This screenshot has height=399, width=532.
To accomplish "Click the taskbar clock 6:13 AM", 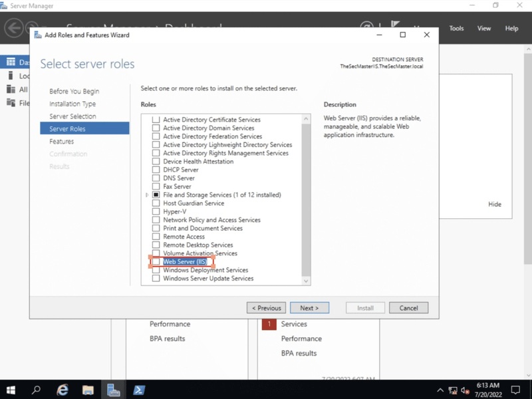I will pyautogui.click(x=488, y=386).
